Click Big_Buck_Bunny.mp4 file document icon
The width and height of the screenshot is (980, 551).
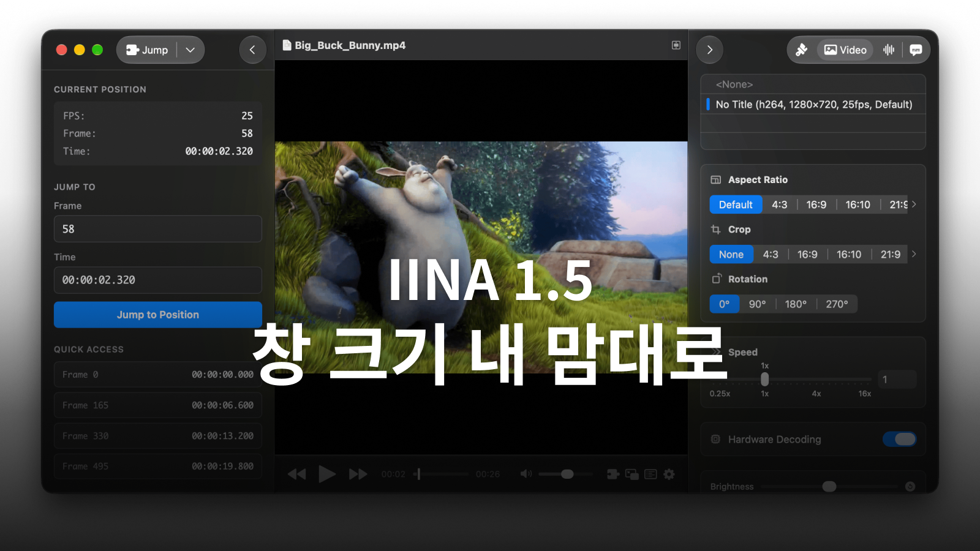pyautogui.click(x=286, y=45)
